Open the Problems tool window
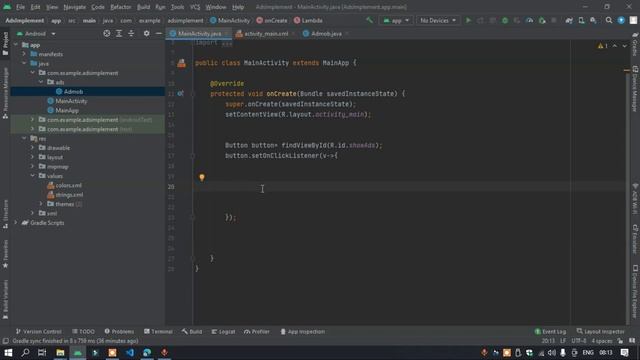This screenshot has height=360, width=640. pyautogui.click(x=119, y=331)
